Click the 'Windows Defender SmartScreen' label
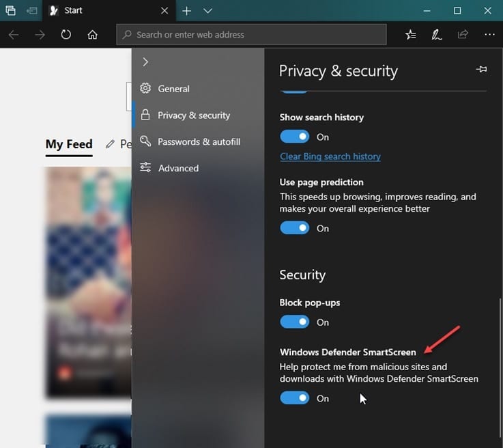 pos(348,352)
